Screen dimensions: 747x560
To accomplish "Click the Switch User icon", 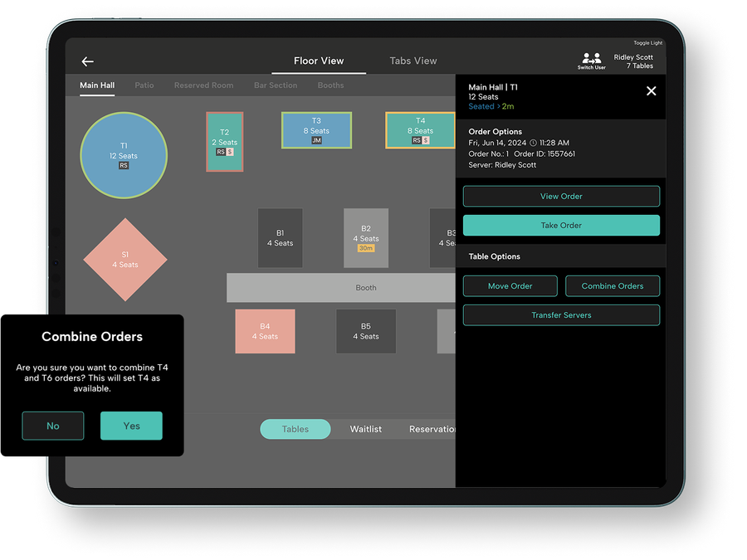I will pyautogui.click(x=592, y=60).
